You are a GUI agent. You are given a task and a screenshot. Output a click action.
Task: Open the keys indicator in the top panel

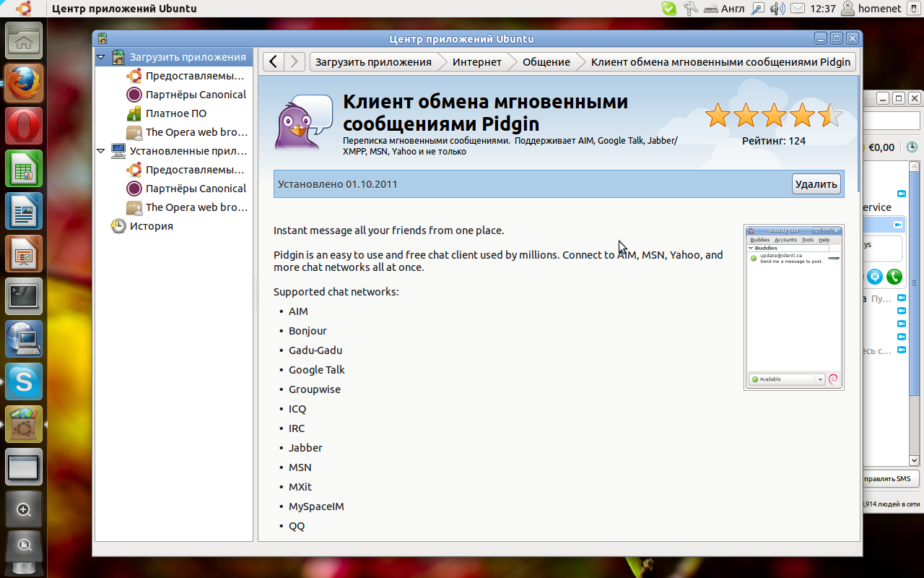(691, 9)
